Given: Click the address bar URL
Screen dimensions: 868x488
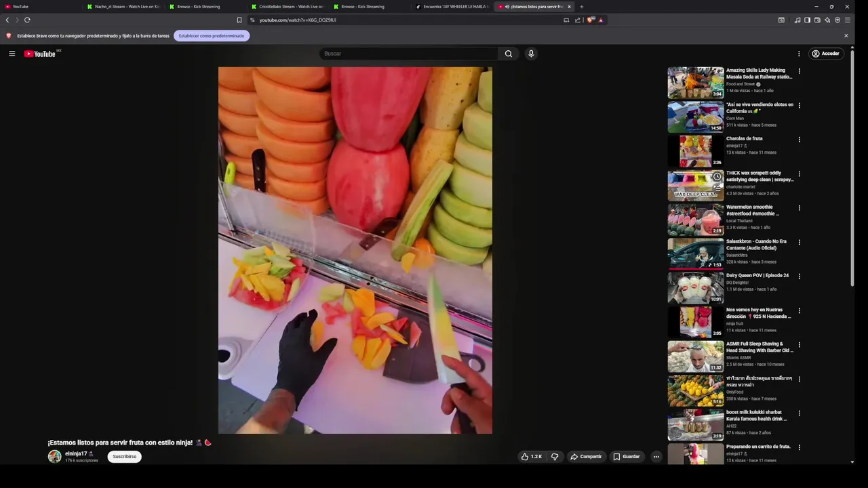Looking at the screenshot, I should coord(298,20).
